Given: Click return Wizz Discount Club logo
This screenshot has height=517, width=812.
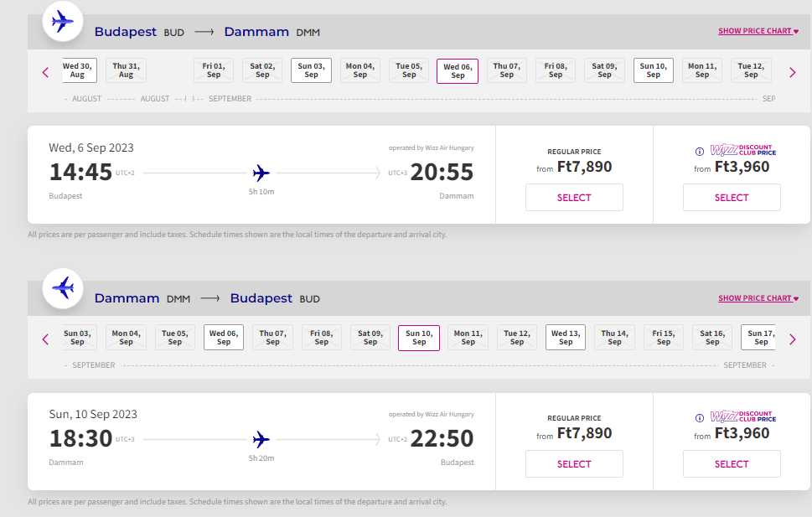Looking at the screenshot, I should tap(743, 416).
